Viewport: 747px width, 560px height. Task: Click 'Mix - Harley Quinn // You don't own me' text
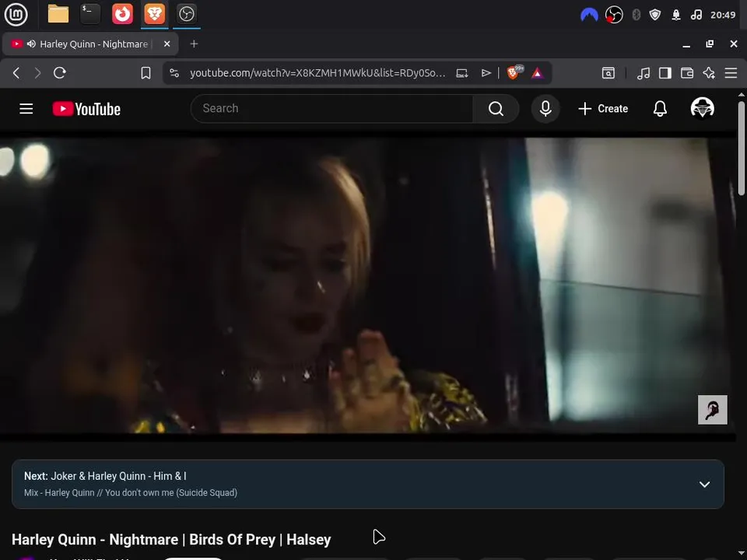pos(131,492)
